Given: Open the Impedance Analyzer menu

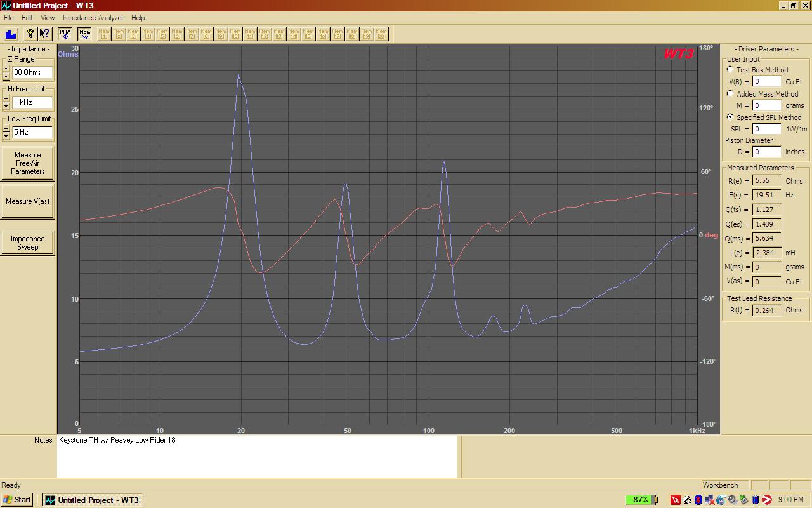Looking at the screenshot, I should pyautogui.click(x=93, y=18).
